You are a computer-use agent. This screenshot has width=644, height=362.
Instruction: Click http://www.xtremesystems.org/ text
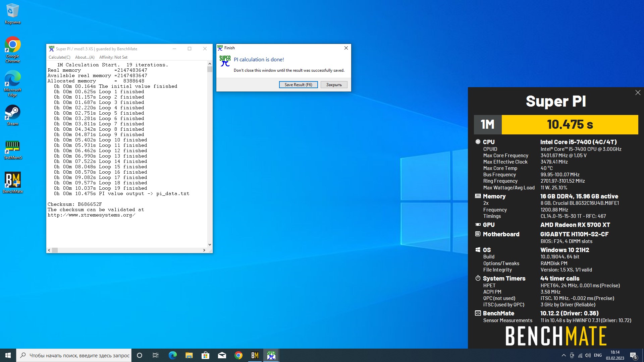pyautogui.click(x=91, y=215)
